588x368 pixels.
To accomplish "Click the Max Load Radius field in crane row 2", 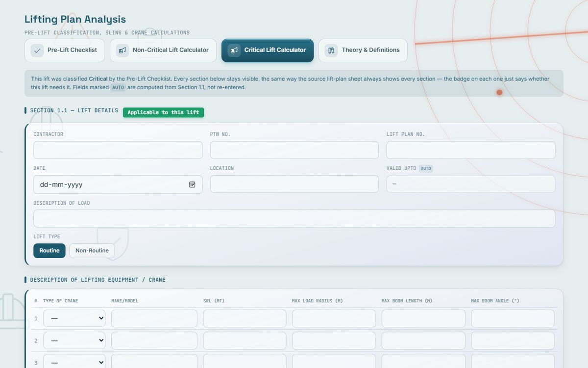I will [334, 341].
